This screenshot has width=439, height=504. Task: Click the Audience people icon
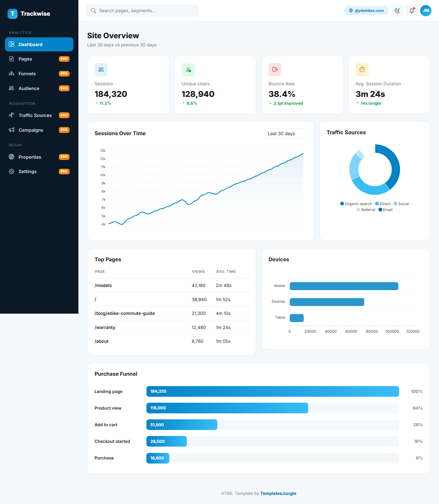tap(12, 88)
